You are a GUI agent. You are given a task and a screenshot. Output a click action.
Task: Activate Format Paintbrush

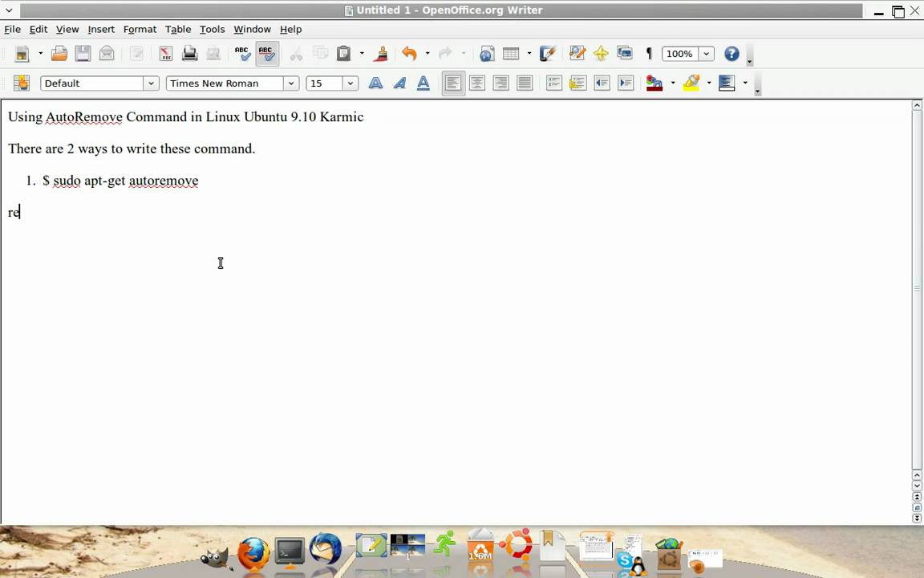pos(381,54)
